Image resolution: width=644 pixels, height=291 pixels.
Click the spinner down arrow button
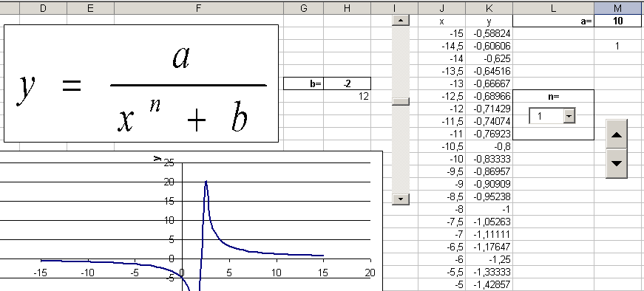pyautogui.click(x=617, y=163)
